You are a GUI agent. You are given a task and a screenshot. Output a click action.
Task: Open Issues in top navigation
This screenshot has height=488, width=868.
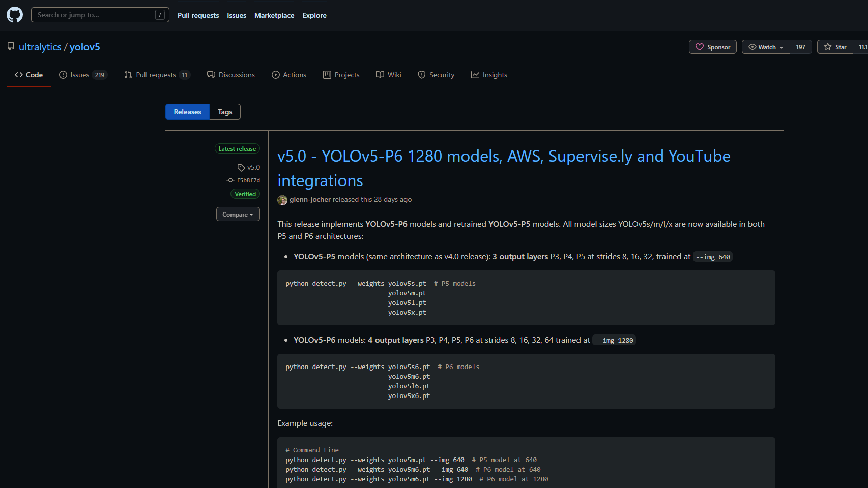click(x=237, y=15)
